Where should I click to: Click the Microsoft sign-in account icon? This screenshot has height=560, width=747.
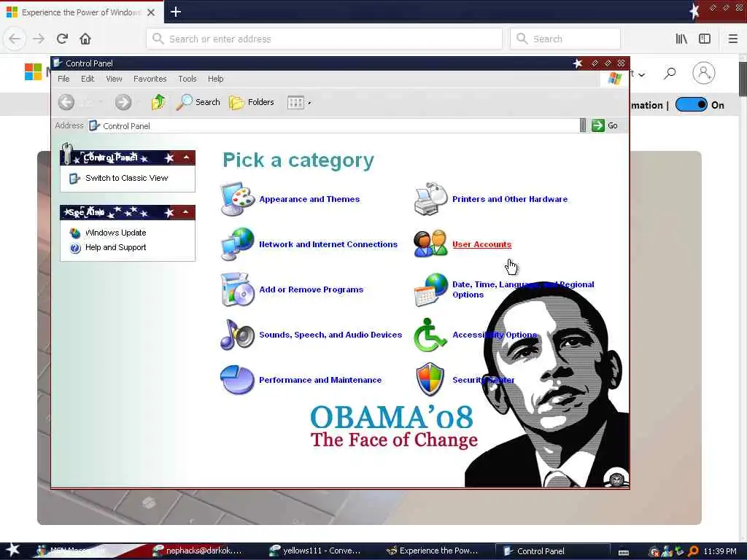coord(704,74)
